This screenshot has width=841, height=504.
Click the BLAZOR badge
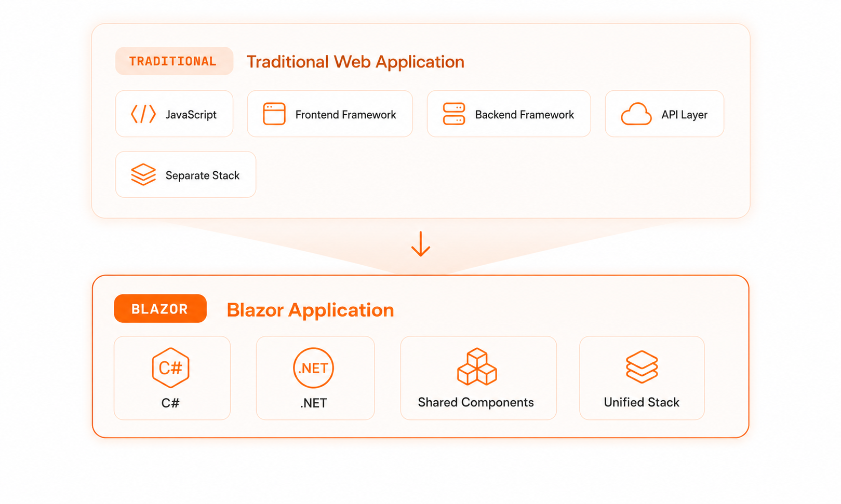coord(160,309)
